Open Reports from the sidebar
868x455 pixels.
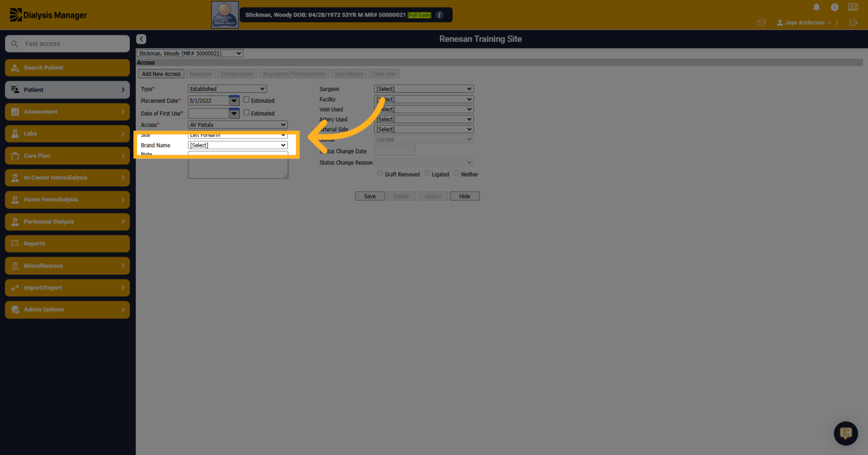click(67, 244)
